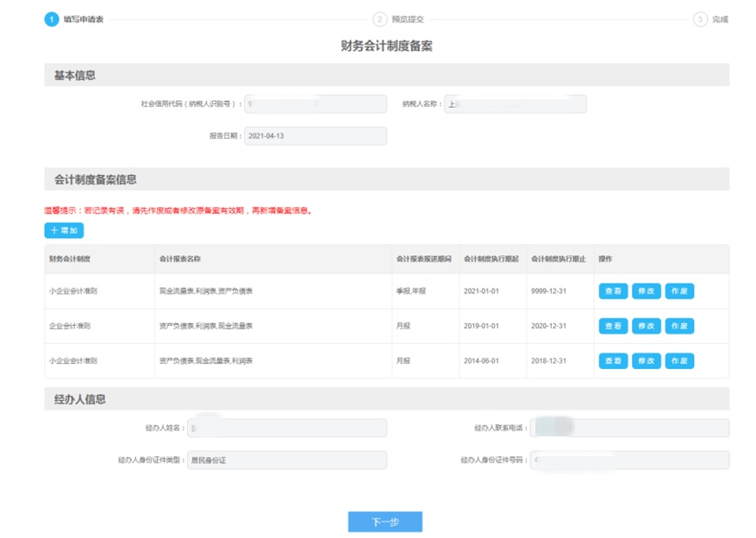
Task: Click the 经办人姓名 input field
Action: coord(286,429)
